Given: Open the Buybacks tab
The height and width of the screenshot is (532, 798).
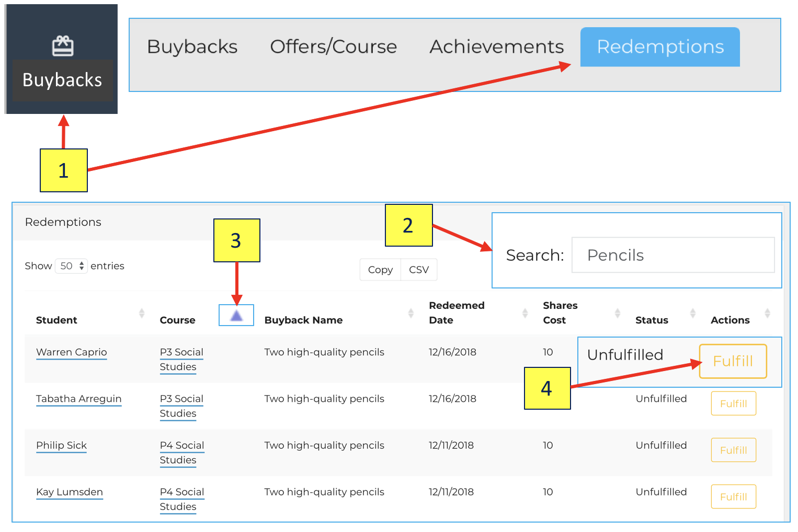Looking at the screenshot, I should click(192, 47).
